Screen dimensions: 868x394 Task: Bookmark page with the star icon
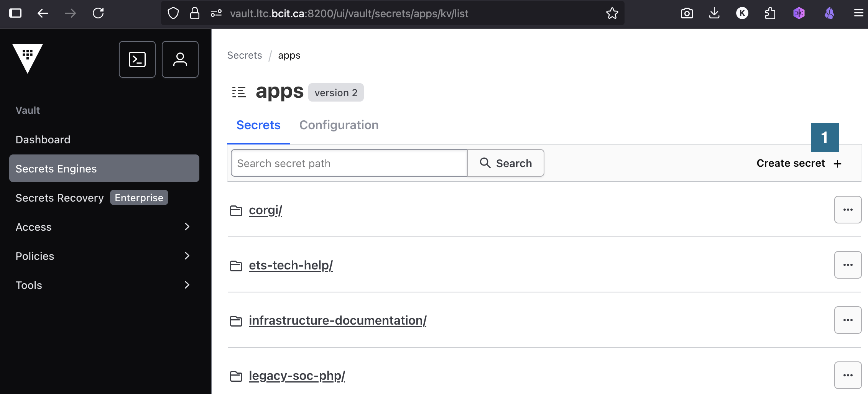pos(612,13)
